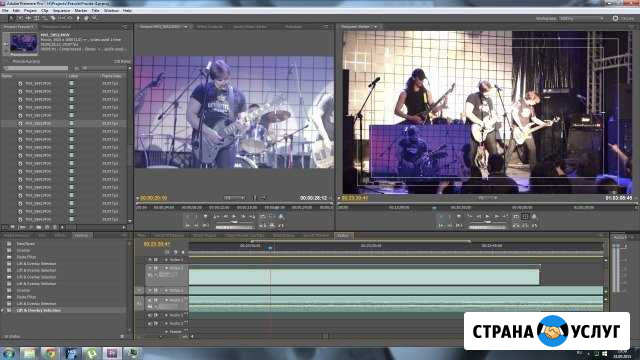Open the Source clip name dropdown

pyautogui.click(x=186, y=27)
